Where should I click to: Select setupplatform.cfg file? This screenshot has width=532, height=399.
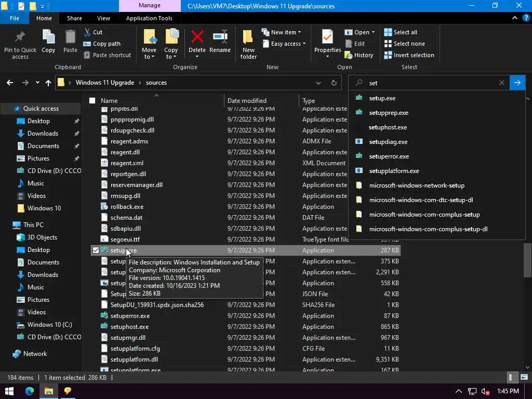point(135,349)
